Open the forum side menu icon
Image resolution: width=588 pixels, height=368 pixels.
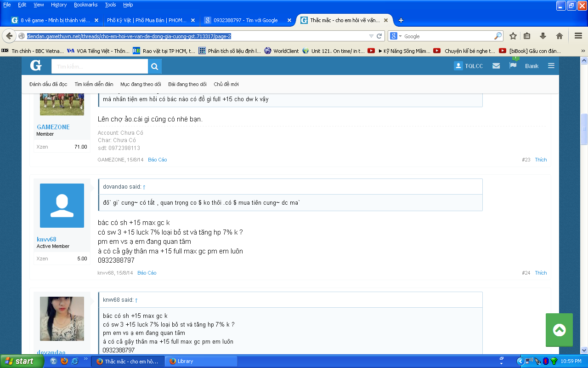pos(551,66)
